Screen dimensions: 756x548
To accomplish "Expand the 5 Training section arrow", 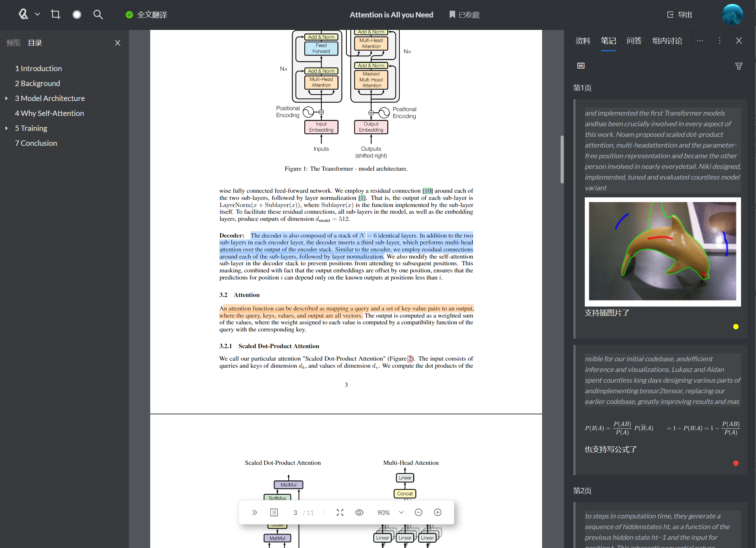I will 6,128.
